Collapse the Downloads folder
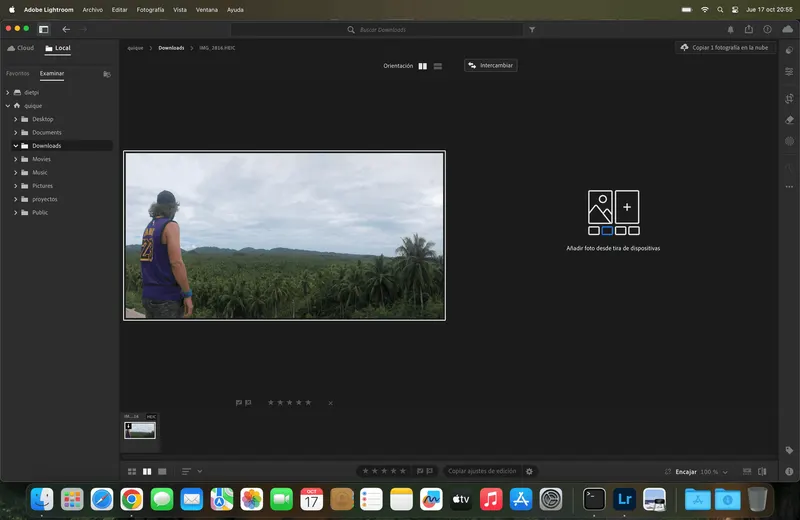 click(16, 145)
